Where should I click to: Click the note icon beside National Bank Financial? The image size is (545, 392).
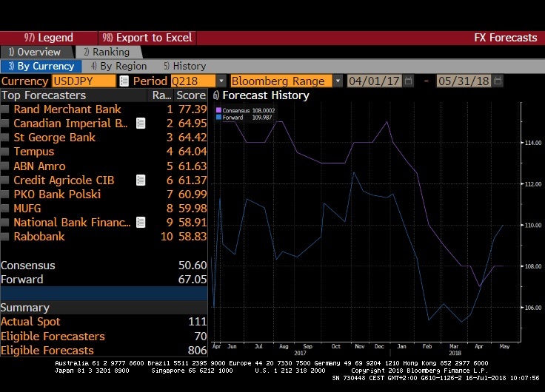click(140, 223)
